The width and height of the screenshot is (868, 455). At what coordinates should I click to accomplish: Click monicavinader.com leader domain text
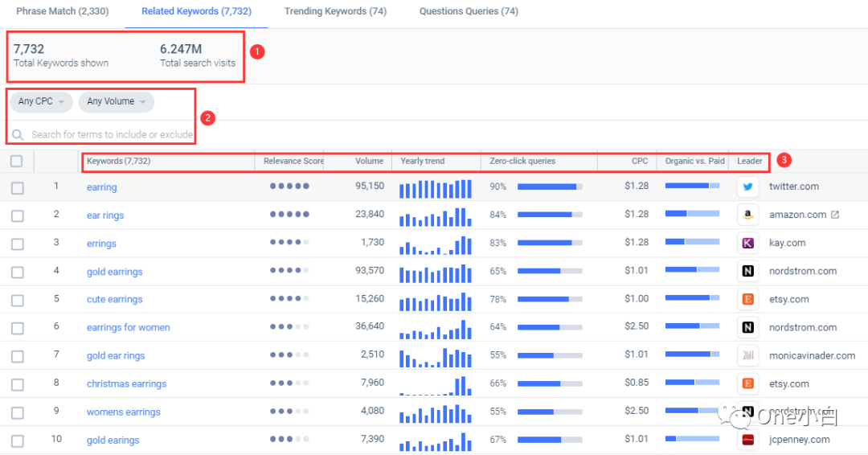pos(812,356)
